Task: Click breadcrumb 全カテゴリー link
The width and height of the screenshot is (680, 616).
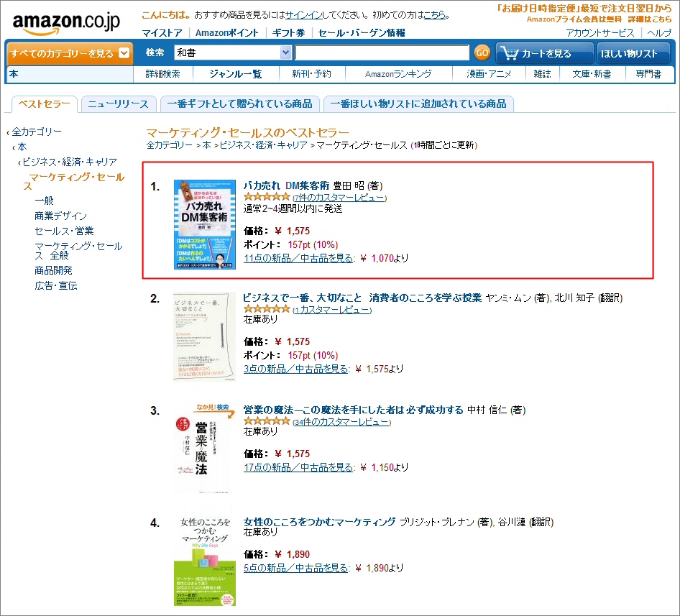Action: (170, 145)
